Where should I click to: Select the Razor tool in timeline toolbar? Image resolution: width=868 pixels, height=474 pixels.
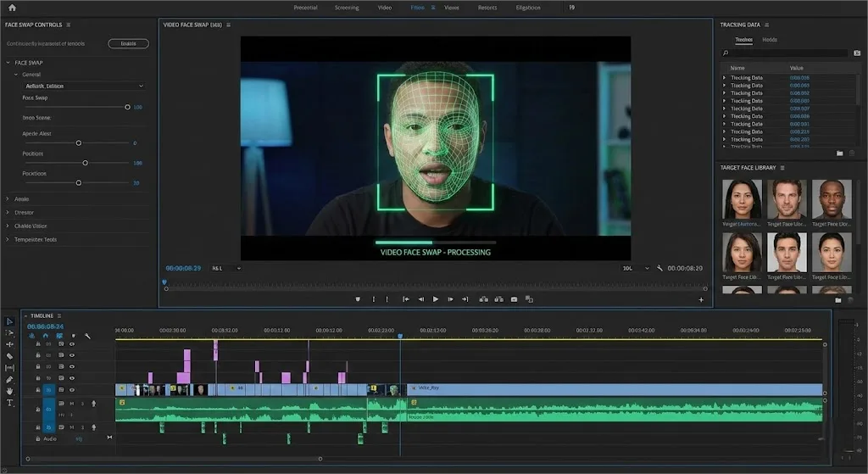point(10,356)
